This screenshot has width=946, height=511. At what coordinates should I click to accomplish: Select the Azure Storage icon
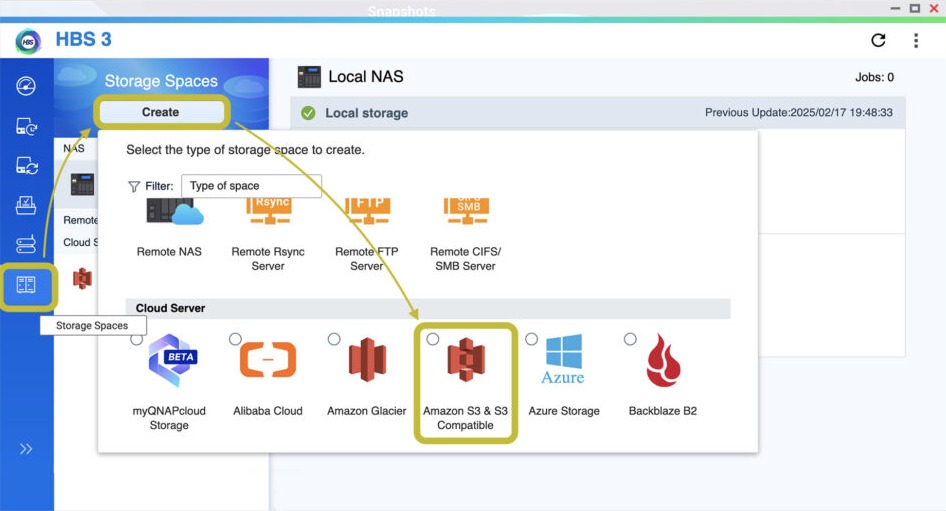tap(563, 360)
